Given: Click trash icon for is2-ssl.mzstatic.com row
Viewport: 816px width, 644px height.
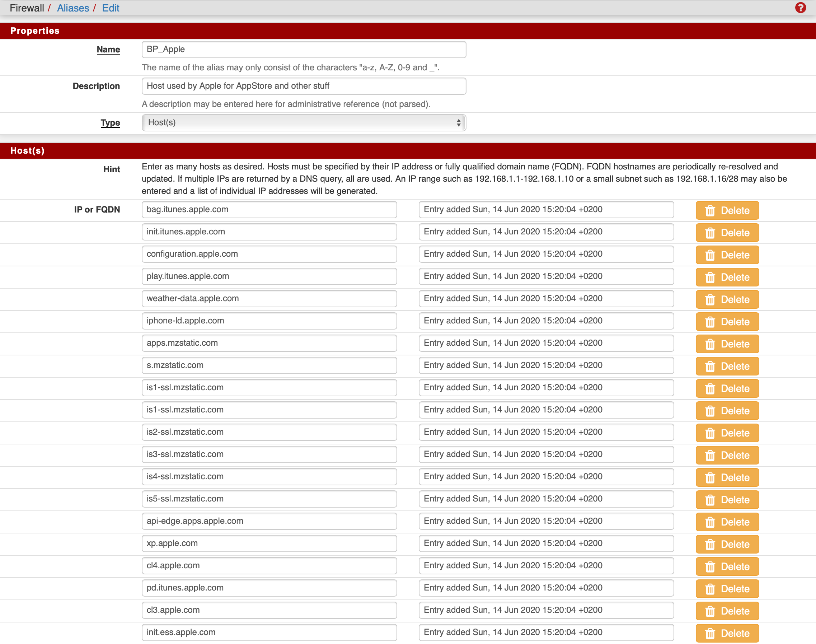Looking at the screenshot, I should click(710, 433).
